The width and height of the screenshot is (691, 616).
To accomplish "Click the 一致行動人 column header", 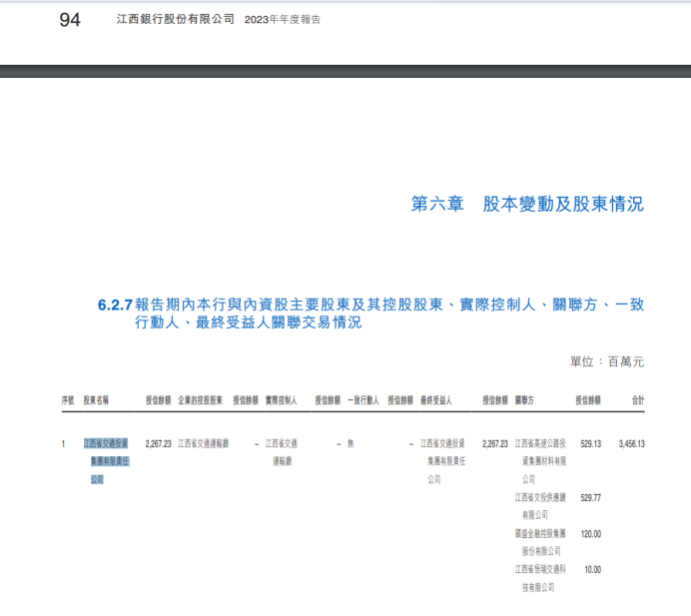I will click(363, 400).
